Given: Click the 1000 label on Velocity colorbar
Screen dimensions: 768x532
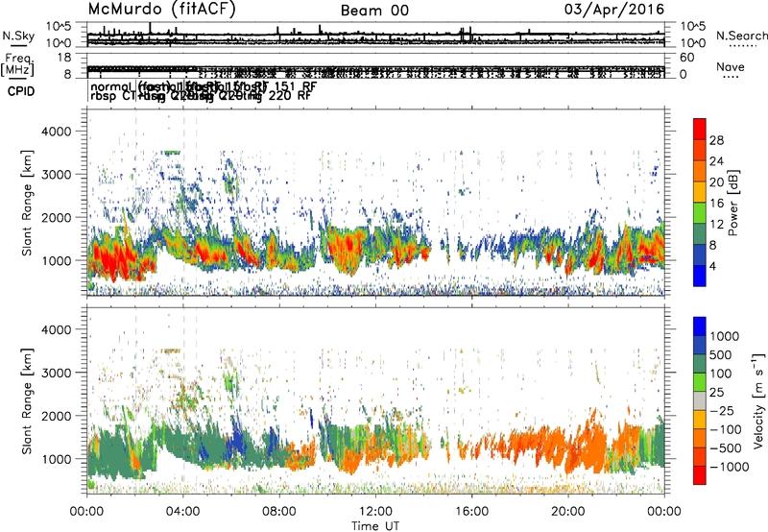Looking at the screenshot, I should click(x=725, y=336).
